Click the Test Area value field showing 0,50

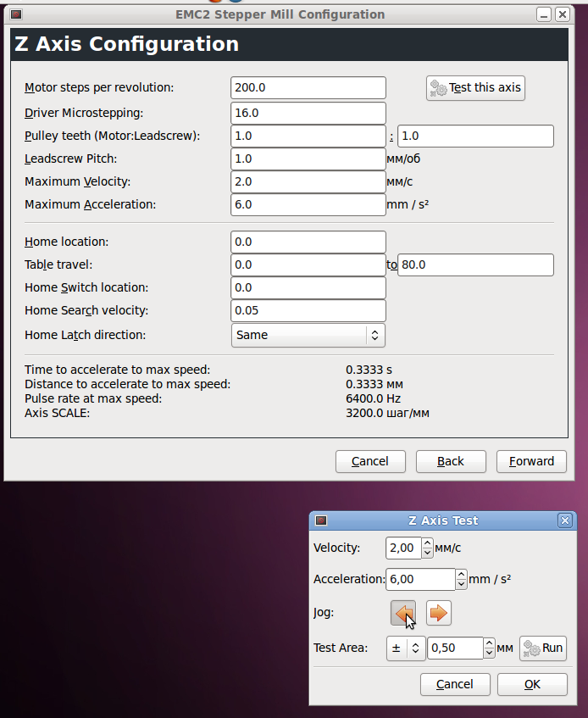(x=455, y=648)
